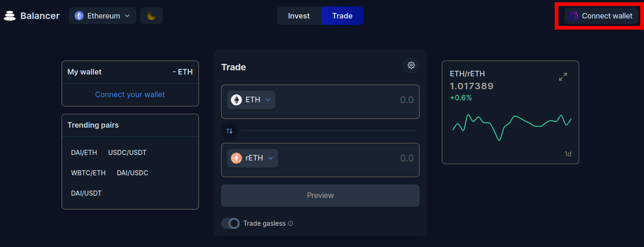Screen dimensions: 644x247
Task: Expand the ETH/rETH price chart
Action: (563, 77)
